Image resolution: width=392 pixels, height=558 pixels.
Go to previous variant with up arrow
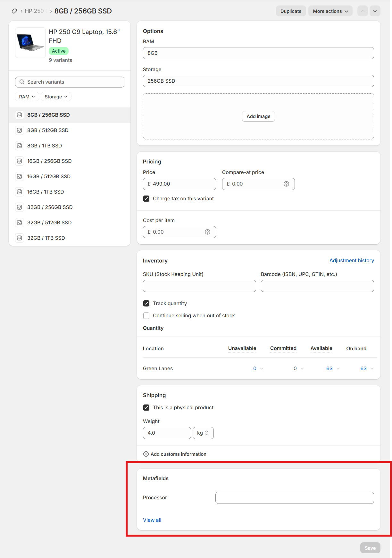pos(363,11)
